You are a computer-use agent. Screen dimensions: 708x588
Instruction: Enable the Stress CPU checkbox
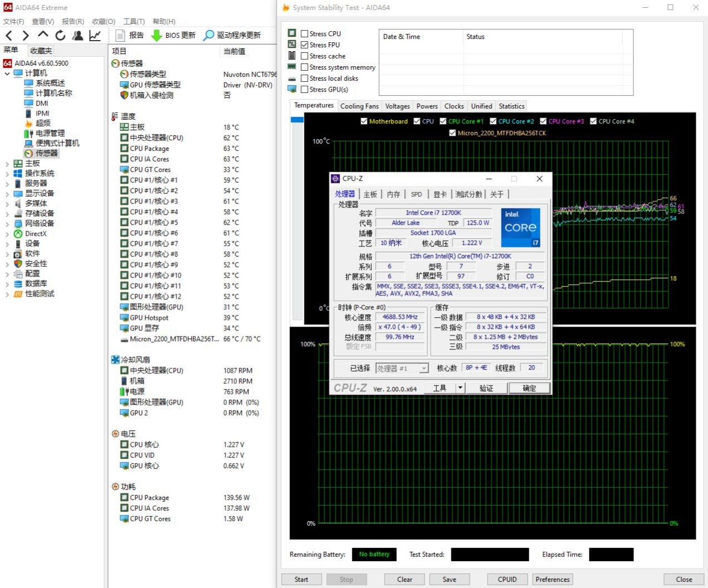[304, 33]
